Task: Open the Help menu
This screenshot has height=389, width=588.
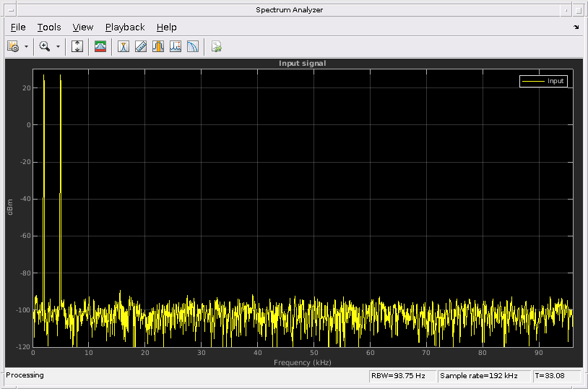Action: click(x=166, y=27)
